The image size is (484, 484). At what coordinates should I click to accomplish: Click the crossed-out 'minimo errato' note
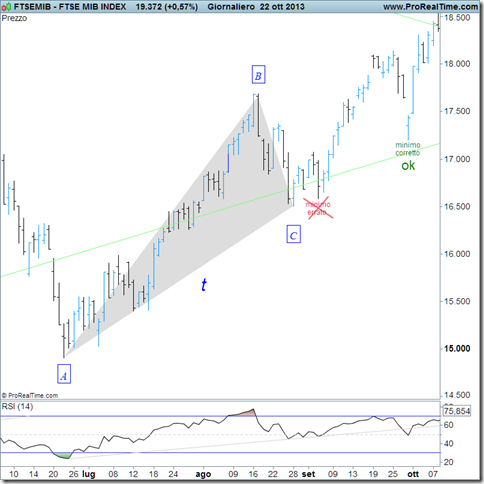point(318,208)
